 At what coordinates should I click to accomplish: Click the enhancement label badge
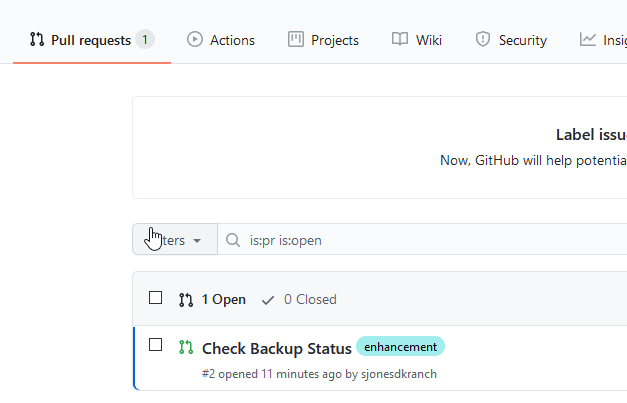(x=400, y=347)
